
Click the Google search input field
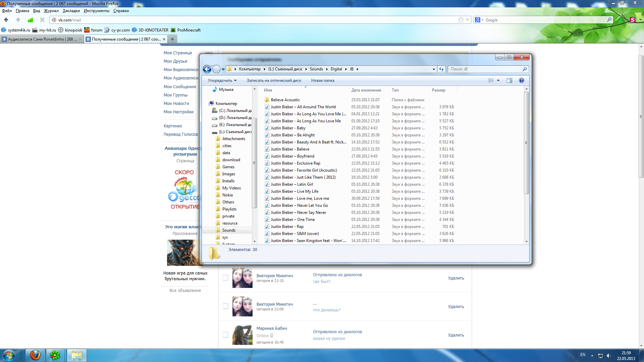pos(545,20)
